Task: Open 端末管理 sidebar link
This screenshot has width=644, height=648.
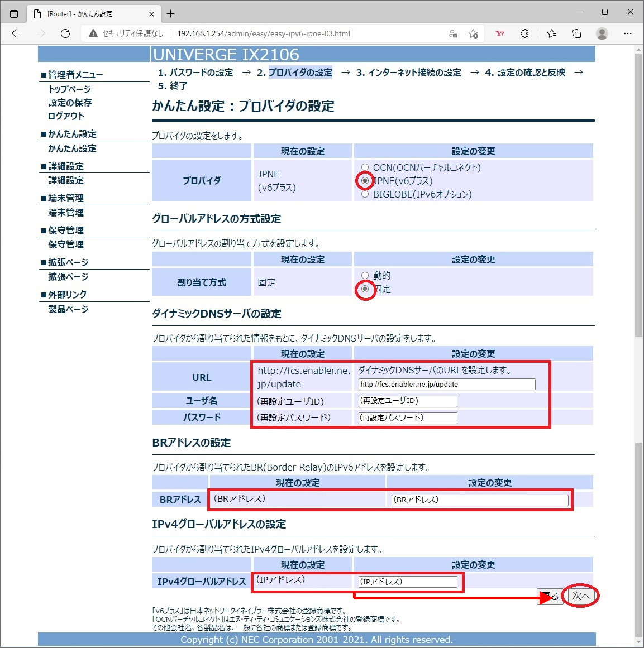Action: pos(66,213)
